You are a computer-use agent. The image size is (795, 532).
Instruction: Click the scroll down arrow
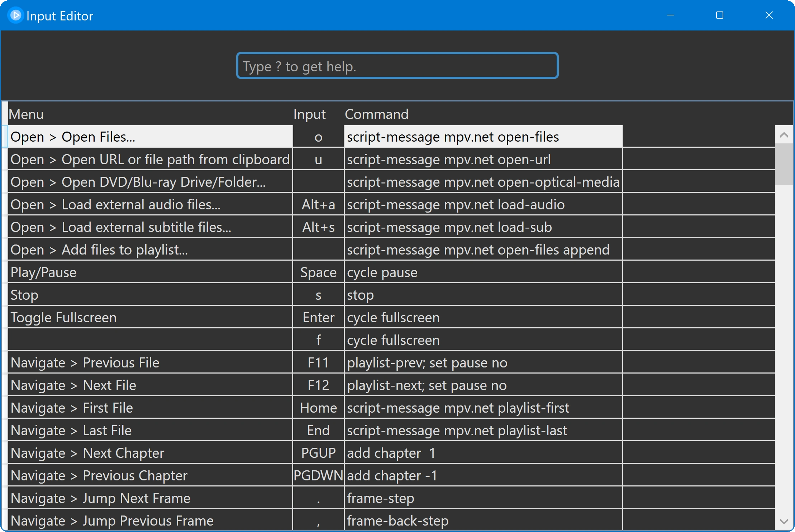tap(784, 521)
